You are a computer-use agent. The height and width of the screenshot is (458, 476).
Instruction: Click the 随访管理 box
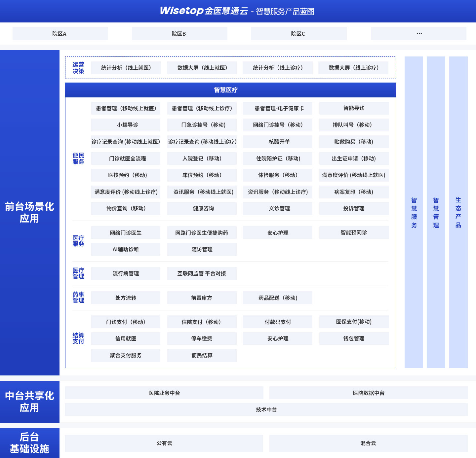(x=202, y=249)
